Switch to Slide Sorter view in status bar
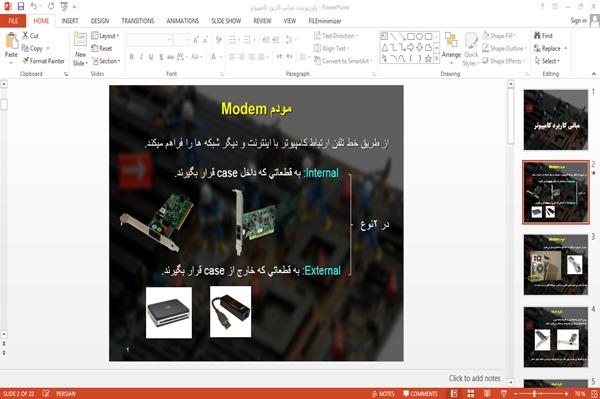The width and height of the screenshot is (600, 399). tap(471, 393)
